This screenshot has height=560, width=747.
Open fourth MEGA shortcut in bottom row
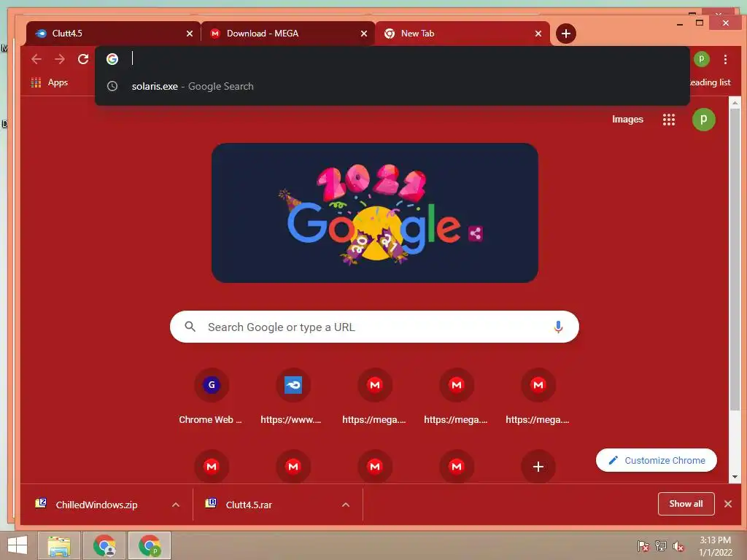(457, 466)
